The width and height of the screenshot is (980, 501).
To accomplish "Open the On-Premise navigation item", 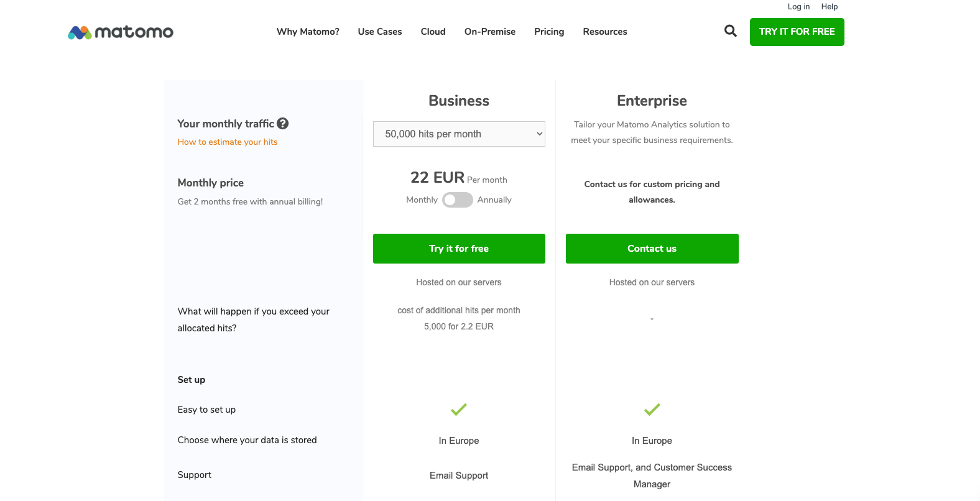I will (x=490, y=32).
